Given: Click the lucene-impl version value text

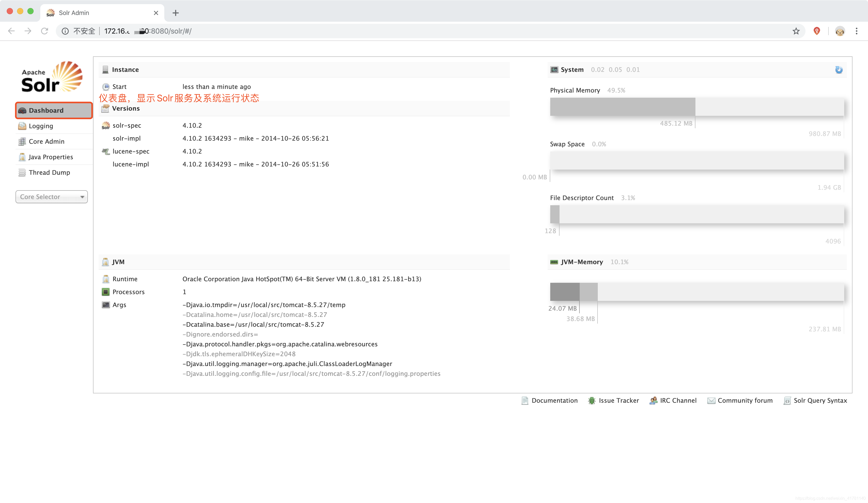Looking at the screenshot, I should 255,164.
